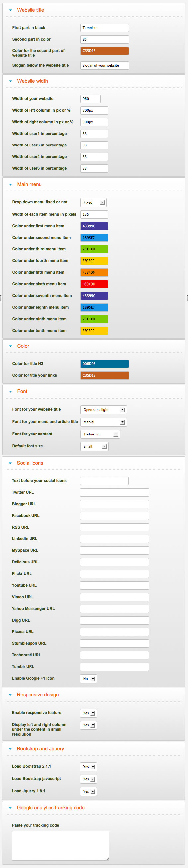Click the Website width section heading
This screenshot has height=868, width=188.
(32, 81)
